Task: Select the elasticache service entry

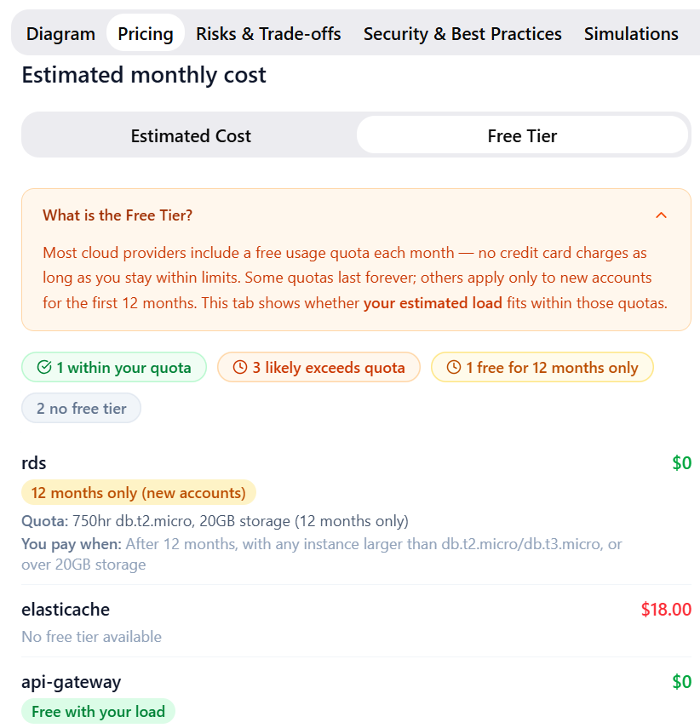Action: tap(66, 610)
